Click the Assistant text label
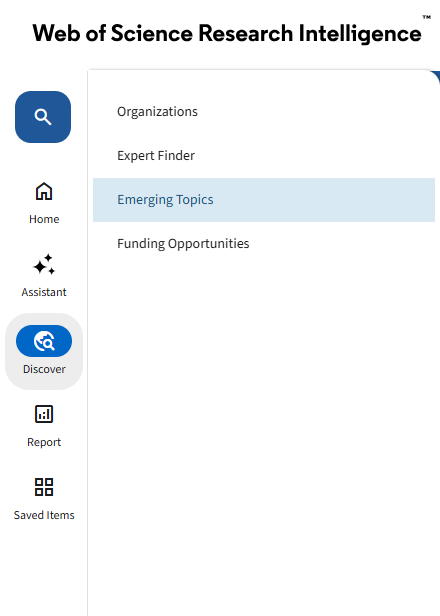The image size is (440, 616). pos(44,292)
